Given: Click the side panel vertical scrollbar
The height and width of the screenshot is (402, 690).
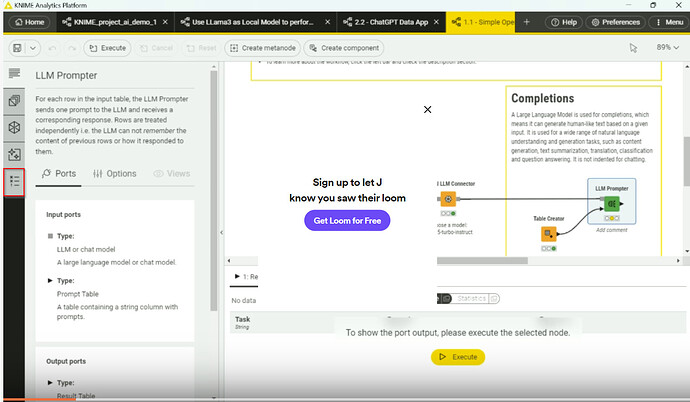Looking at the screenshot, I should pyautogui.click(x=214, y=189).
